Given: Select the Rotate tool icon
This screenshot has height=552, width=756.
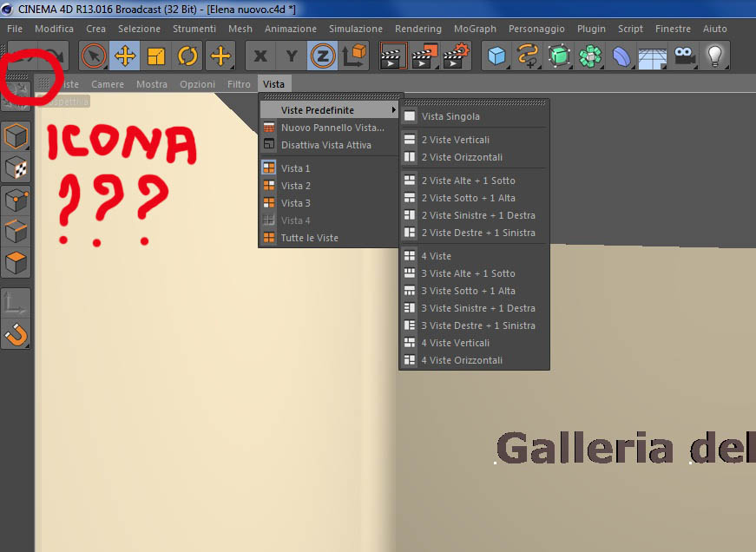Looking at the screenshot, I should pos(187,56).
